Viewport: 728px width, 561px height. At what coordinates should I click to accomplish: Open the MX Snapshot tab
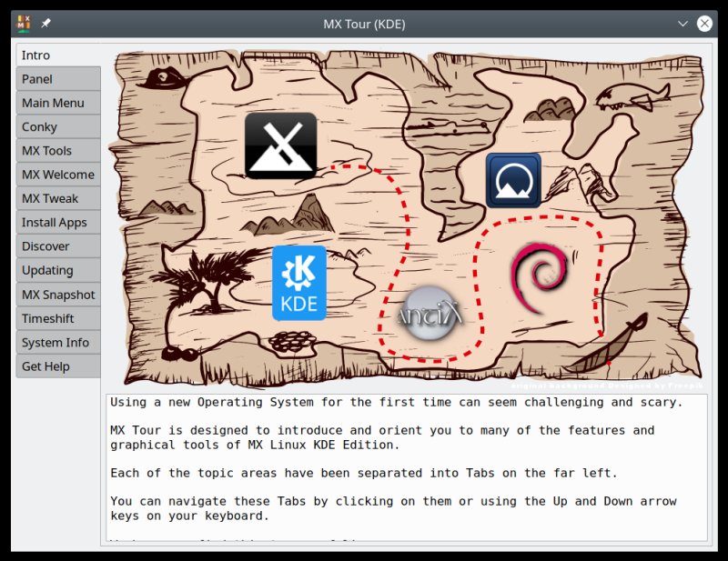point(58,295)
